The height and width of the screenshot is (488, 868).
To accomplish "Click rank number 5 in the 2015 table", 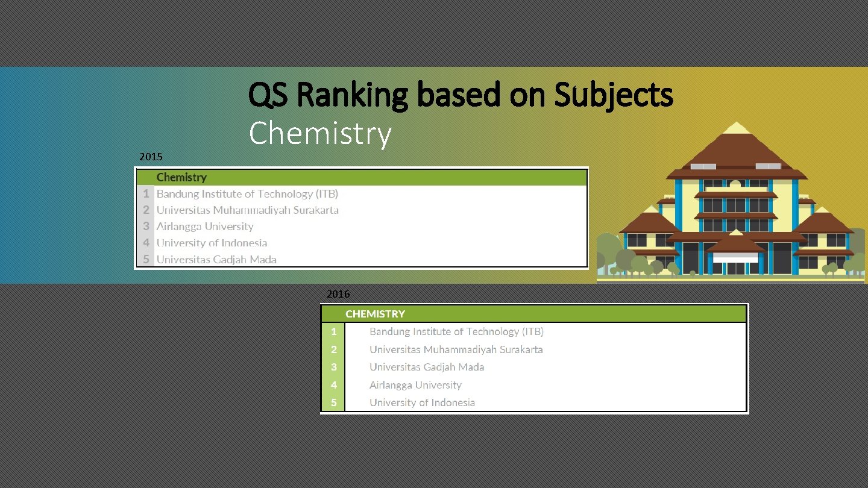I will click(146, 260).
